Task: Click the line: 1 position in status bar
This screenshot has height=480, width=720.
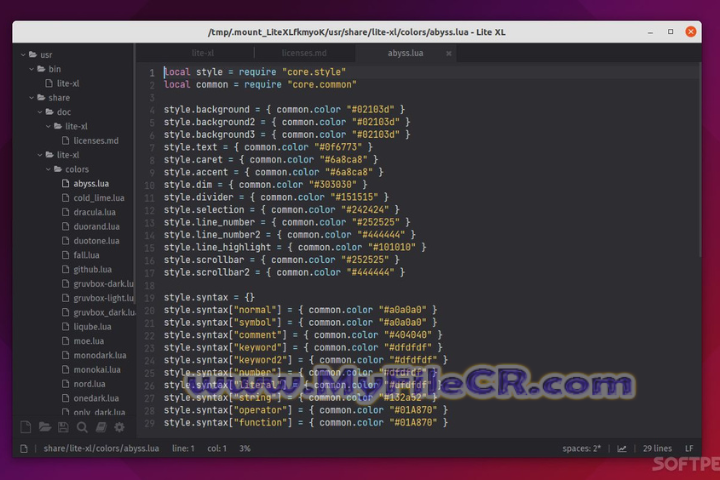Action: click(183, 449)
